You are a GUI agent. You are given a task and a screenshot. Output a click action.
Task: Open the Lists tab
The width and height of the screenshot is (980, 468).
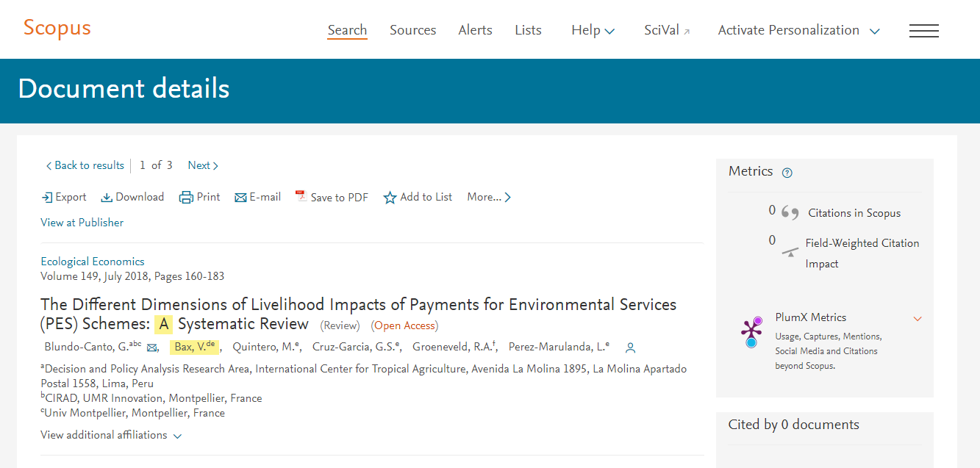528,30
